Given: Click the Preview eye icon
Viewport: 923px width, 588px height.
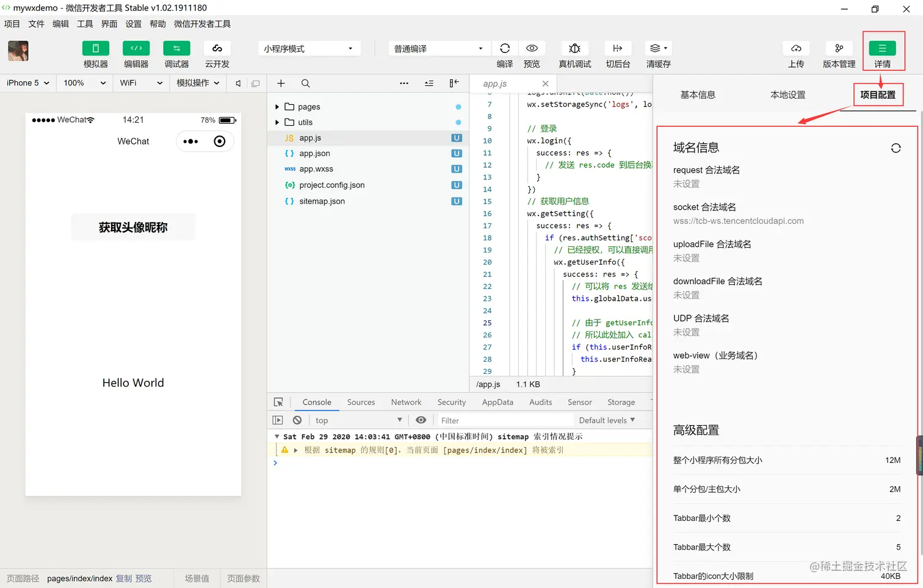Looking at the screenshot, I should [532, 48].
